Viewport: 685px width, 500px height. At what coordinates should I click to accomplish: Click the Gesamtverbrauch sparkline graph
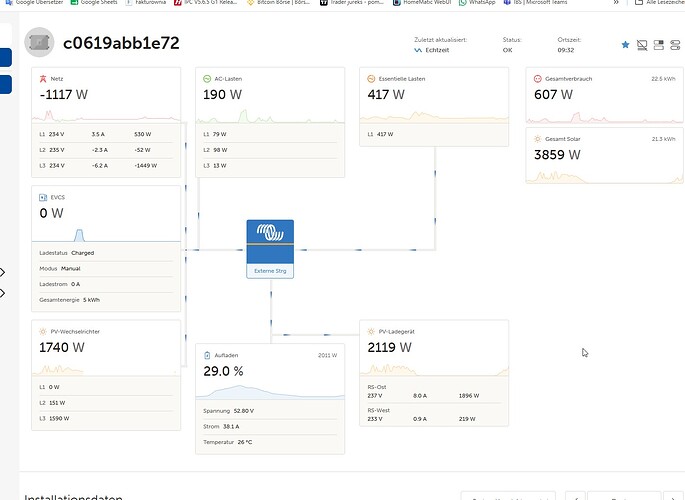(605, 117)
